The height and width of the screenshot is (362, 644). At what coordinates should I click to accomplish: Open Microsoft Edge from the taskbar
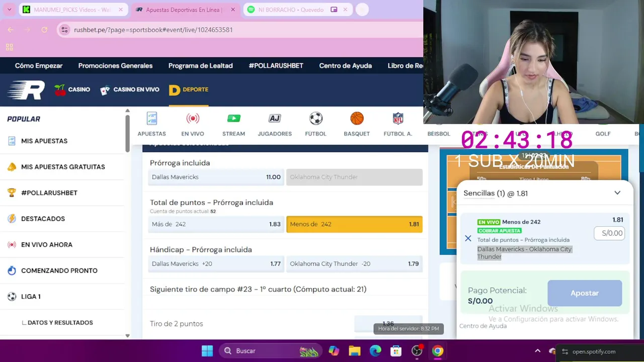375,351
